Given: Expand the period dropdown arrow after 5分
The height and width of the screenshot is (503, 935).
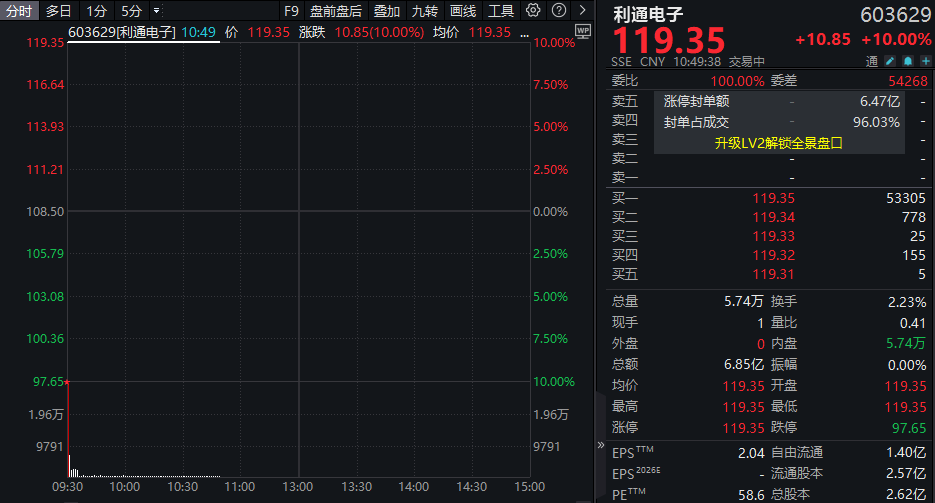Looking at the screenshot, I should click(x=156, y=11).
